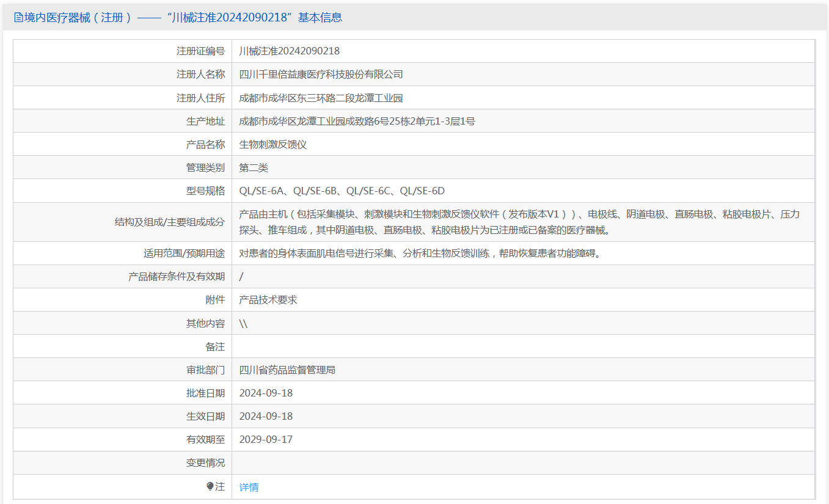This screenshot has width=829, height=504.
Task: Select the backslashes value in 其他内容 row
Action: [243, 323]
